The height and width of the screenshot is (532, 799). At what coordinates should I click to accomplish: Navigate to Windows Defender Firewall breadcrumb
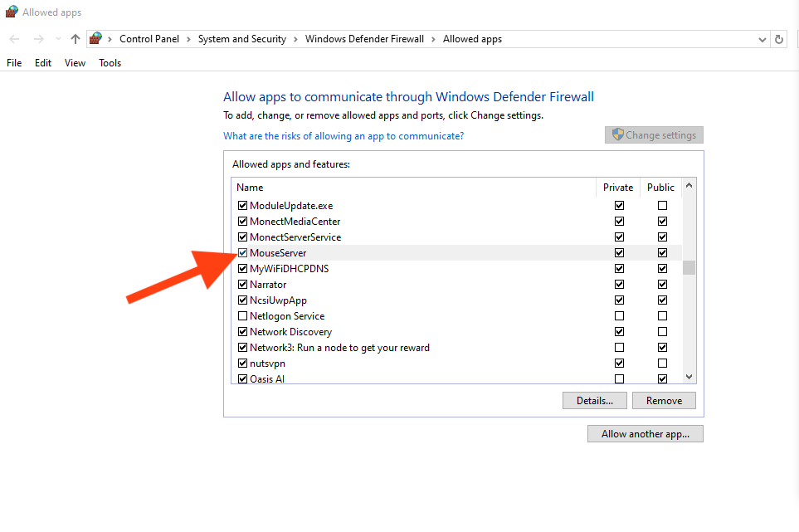click(364, 39)
